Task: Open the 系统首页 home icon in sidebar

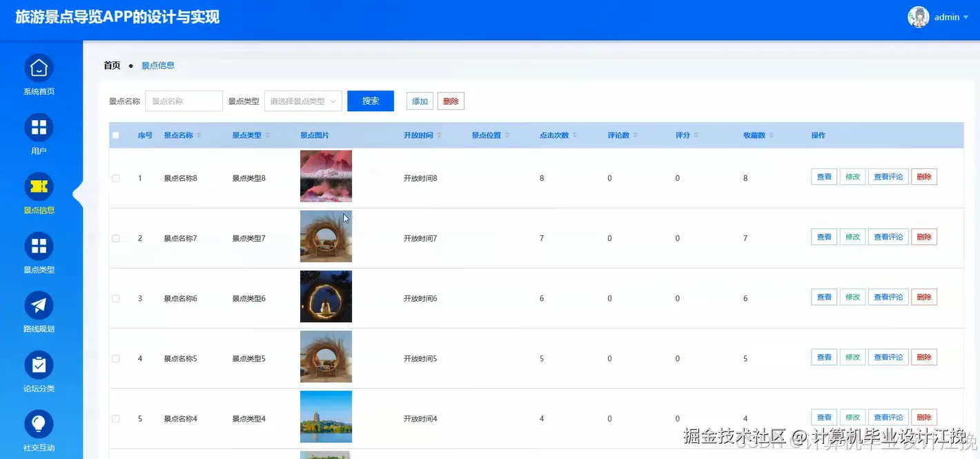Action: [39, 68]
